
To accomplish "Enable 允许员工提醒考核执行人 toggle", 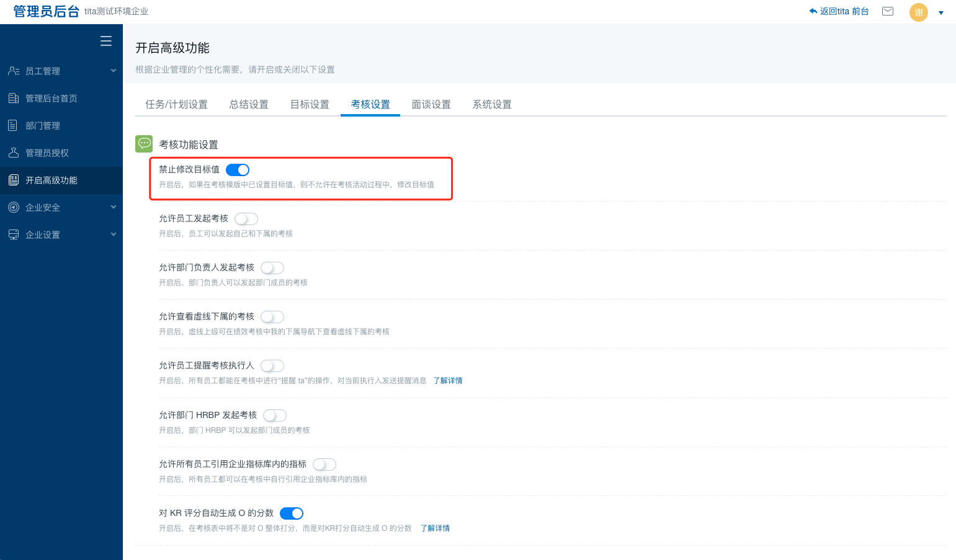I will coord(272,366).
